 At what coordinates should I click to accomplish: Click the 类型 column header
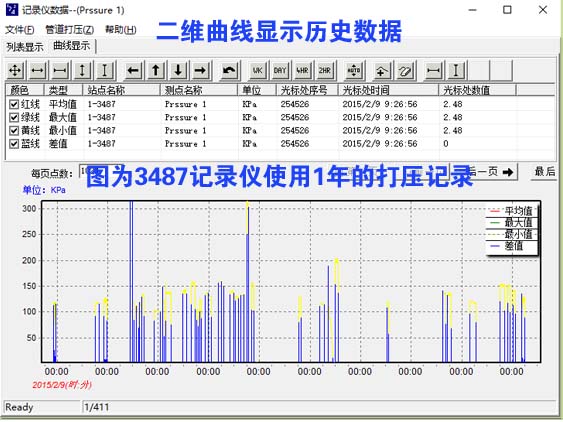pyautogui.click(x=63, y=90)
